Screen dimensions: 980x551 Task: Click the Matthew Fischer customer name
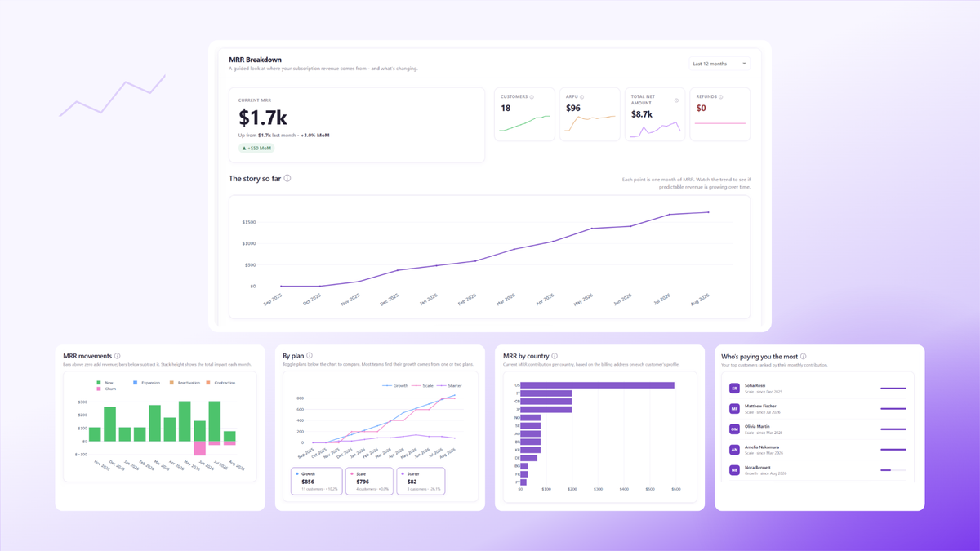760,406
